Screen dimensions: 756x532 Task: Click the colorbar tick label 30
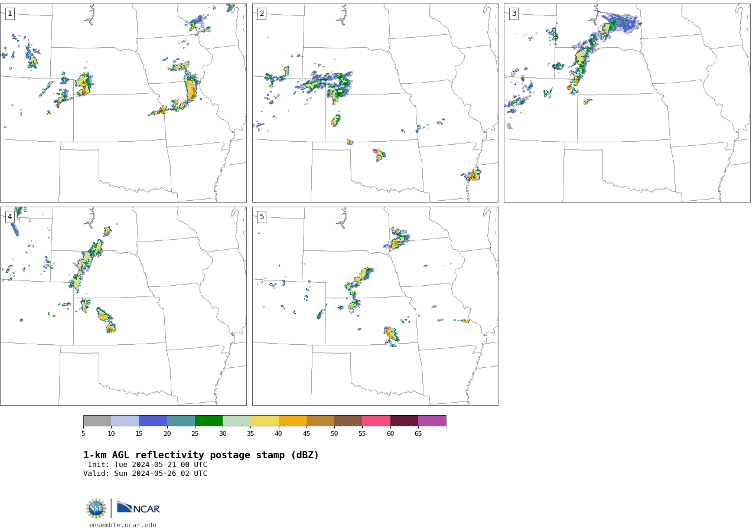pos(223,433)
